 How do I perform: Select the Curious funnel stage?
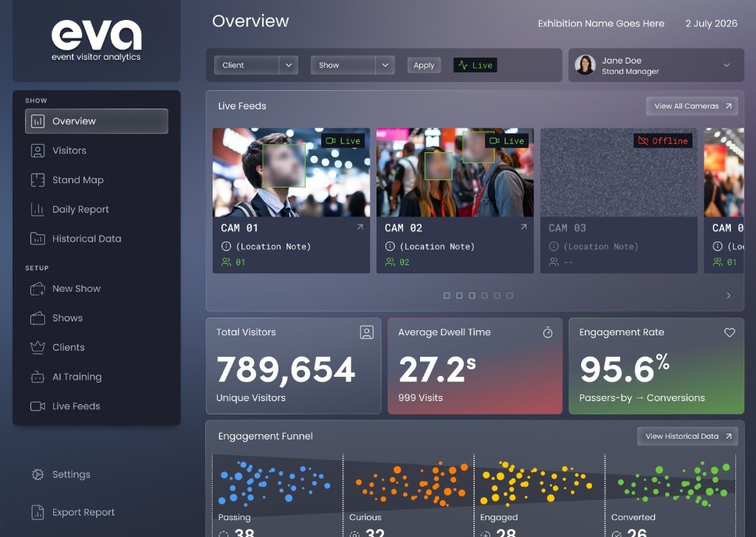point(409,496)
